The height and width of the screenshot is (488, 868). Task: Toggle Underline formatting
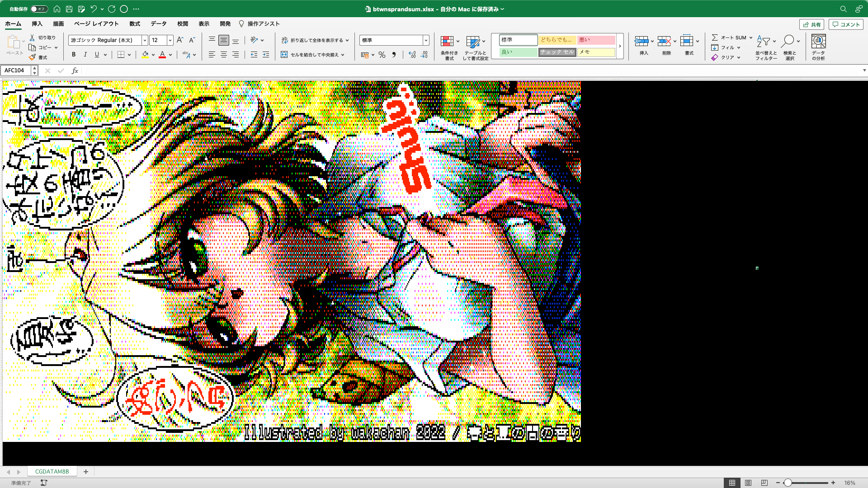tap(97, 55)
